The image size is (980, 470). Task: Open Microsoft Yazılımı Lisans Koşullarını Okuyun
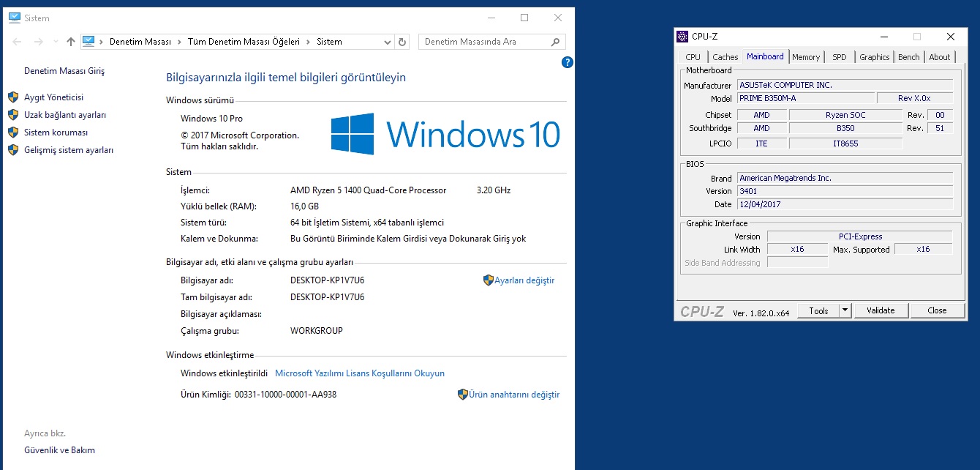click(359, 373)
